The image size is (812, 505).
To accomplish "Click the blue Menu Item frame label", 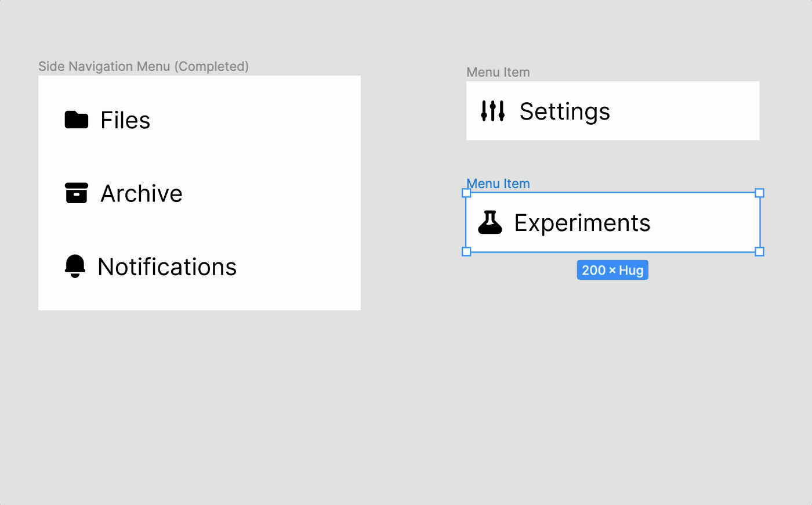I will coord(498,183).
